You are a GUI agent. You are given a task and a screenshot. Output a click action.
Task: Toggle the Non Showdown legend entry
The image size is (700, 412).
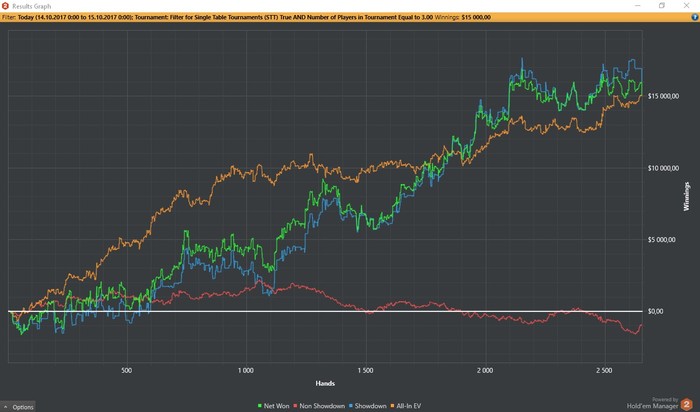click(x=320, y=406)
